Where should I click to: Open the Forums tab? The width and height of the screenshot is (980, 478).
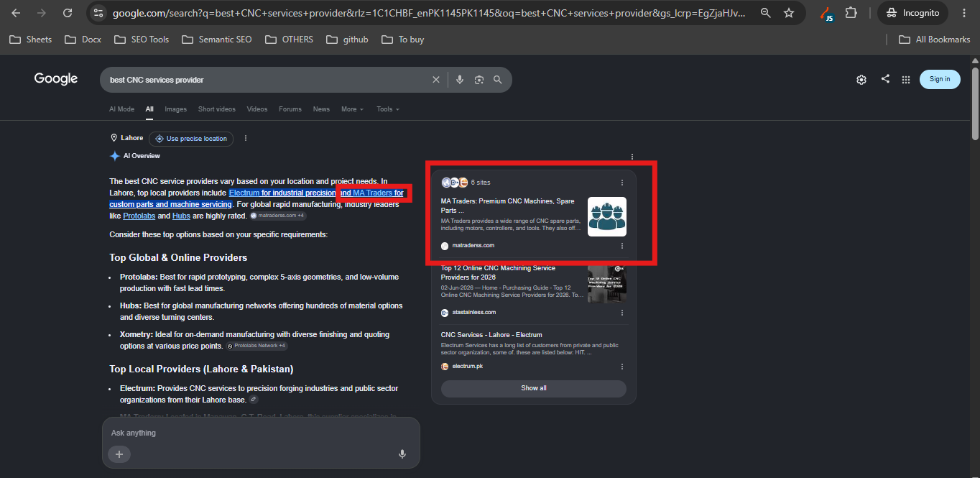pyautogui.click(x=290, y=109)
